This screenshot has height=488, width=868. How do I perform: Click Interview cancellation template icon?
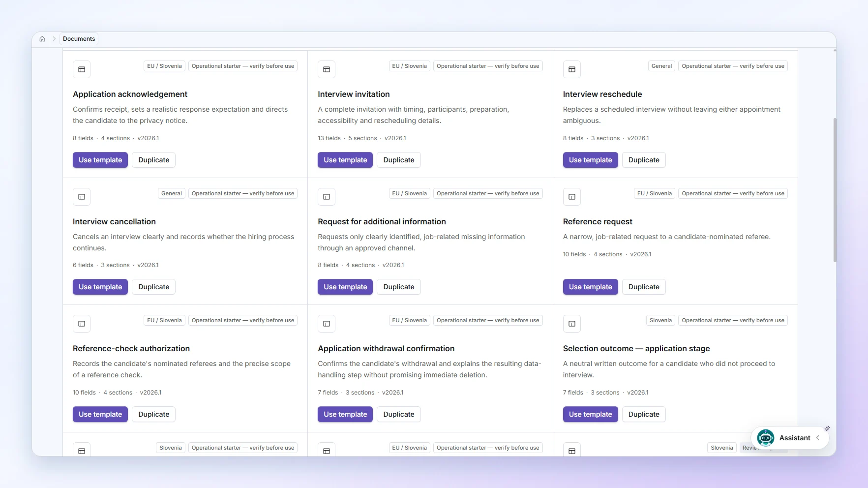point(82,197)
